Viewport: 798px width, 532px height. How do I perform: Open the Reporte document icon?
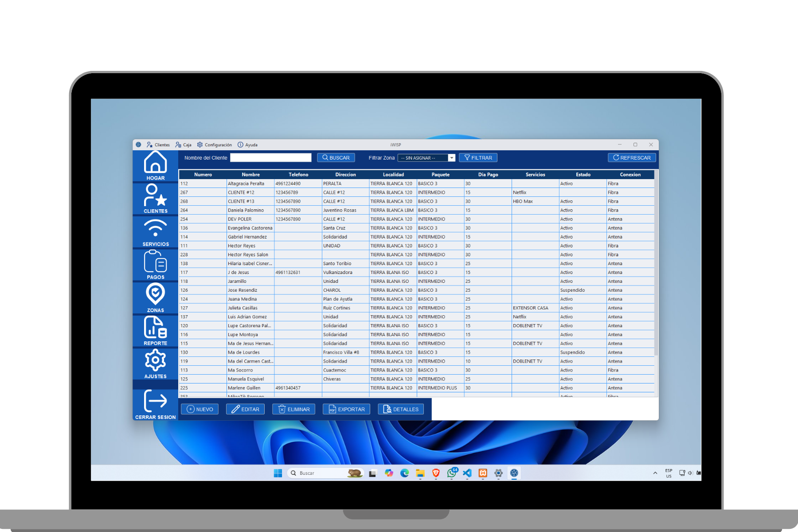tap(155, 330)
